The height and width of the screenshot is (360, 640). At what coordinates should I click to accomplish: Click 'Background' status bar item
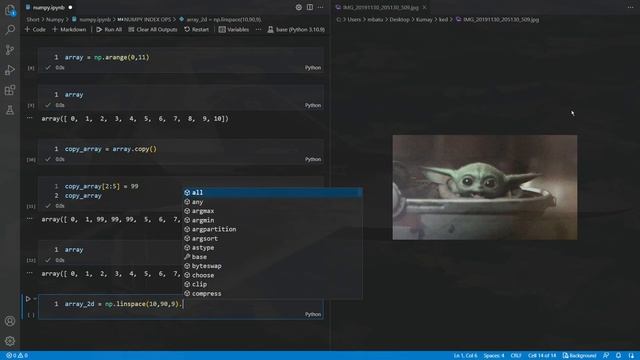[579, 356]
